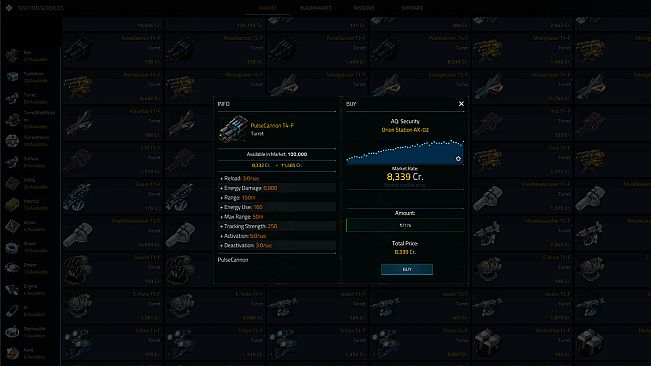The image size is (651, 366).
Task: Switch to the Blackmarket tab
Action: coord(316,8)
